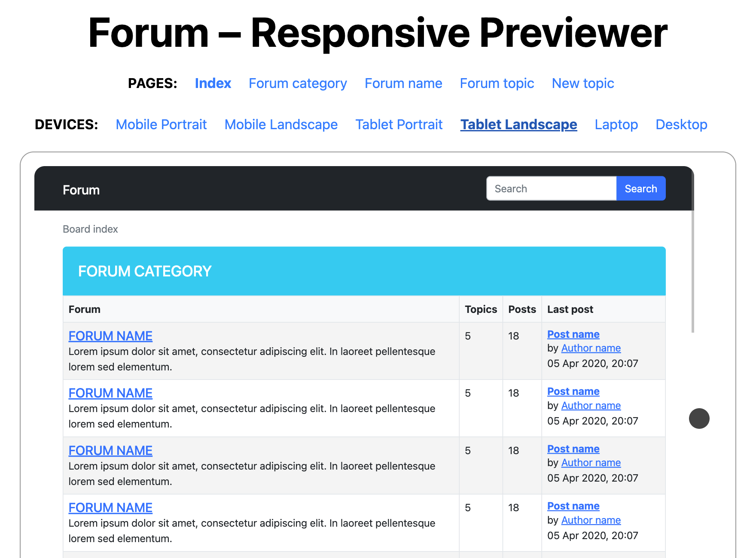This screenshot has width=756, height=558.
Task: Switch preview to Laptop
Action: [x=616, y=124]
